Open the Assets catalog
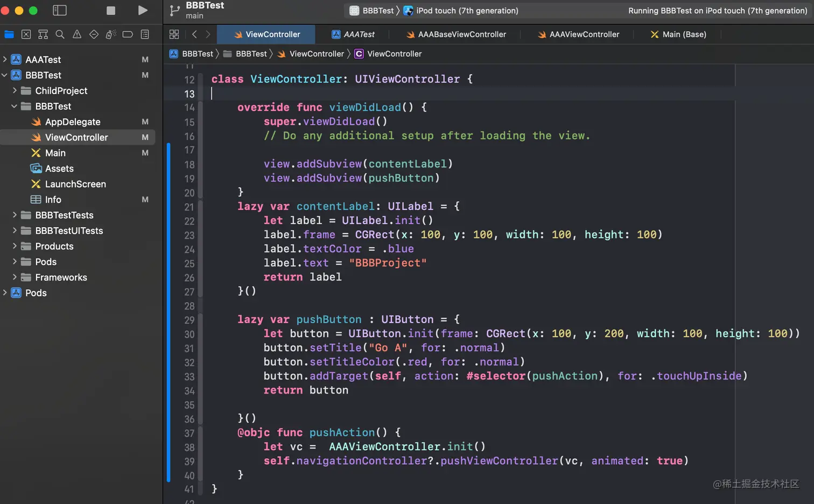This screenshot has height=504, width=814. [x=78, y=169]
